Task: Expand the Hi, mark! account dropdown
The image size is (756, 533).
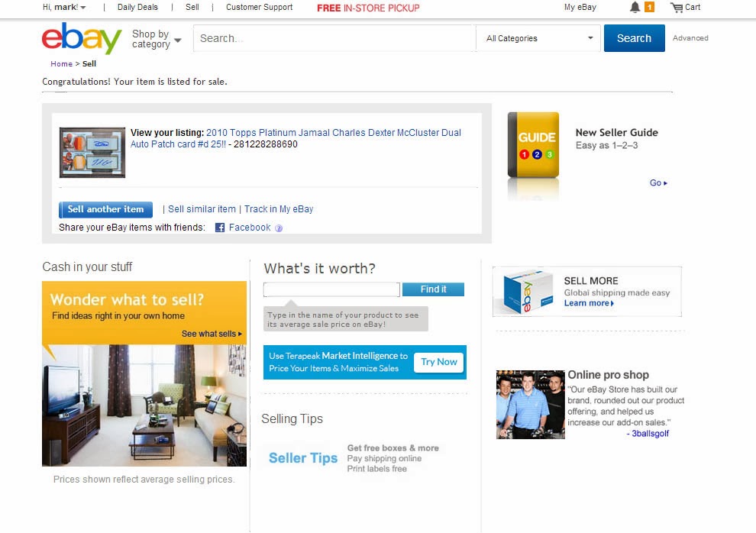Action: pos(64,7)
